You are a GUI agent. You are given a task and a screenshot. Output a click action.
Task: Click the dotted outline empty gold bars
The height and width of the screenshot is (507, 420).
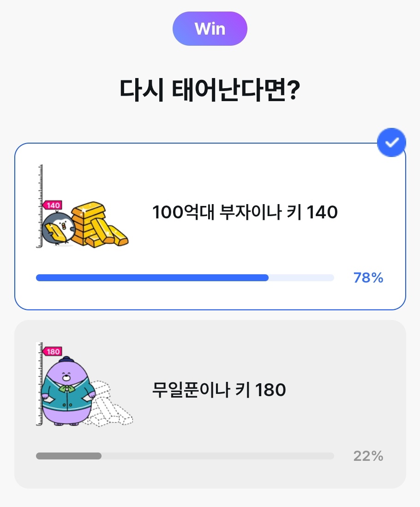[110, 404]
